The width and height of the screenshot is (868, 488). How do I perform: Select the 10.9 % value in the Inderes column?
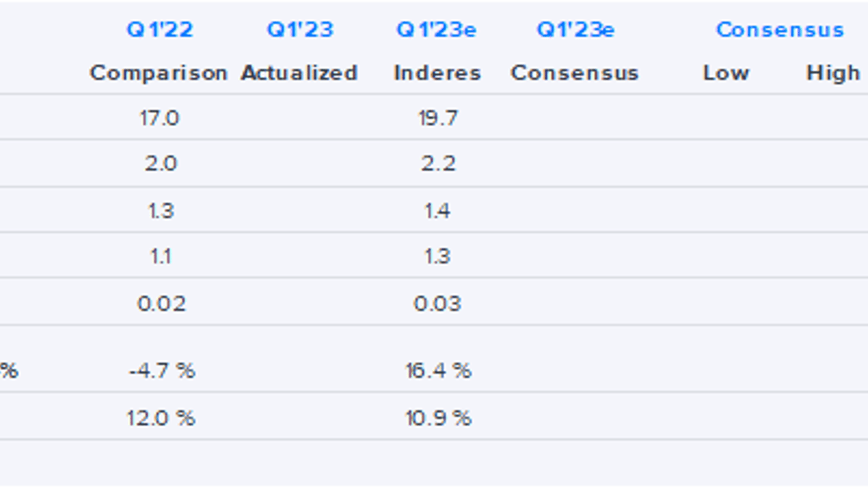[x=438, y=418]
